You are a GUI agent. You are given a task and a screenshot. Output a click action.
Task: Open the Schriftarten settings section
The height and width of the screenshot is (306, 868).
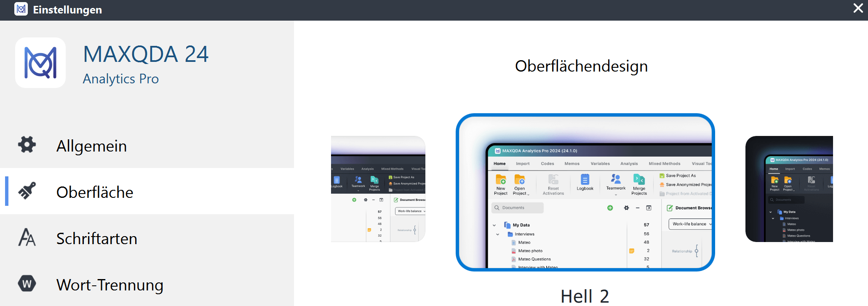click(x=147, y=238)
